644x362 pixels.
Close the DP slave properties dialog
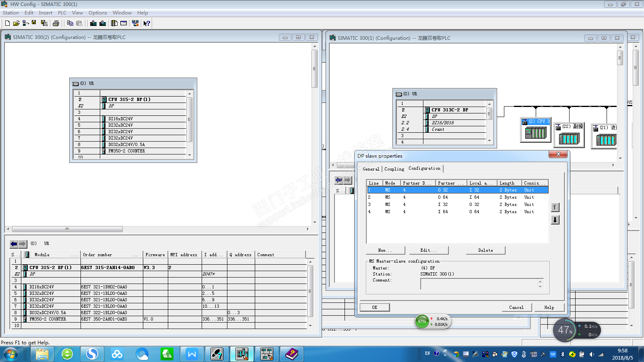click(558, 154)
